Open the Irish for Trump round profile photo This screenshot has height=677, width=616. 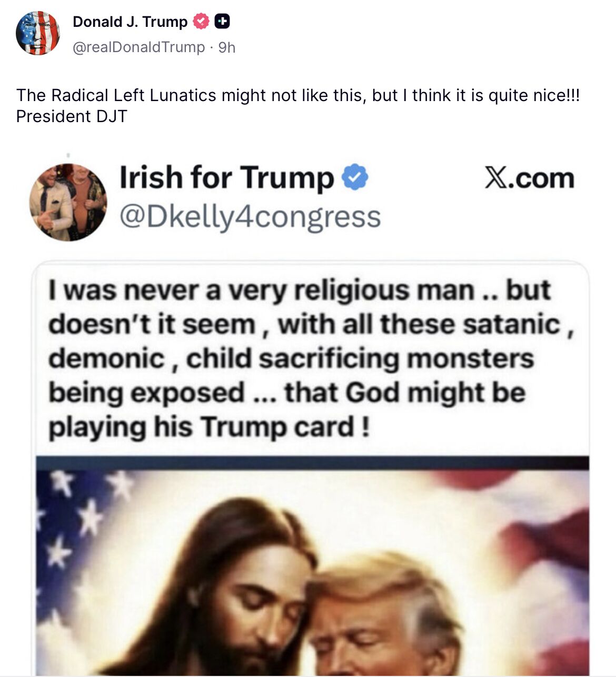tap(68, 203)
